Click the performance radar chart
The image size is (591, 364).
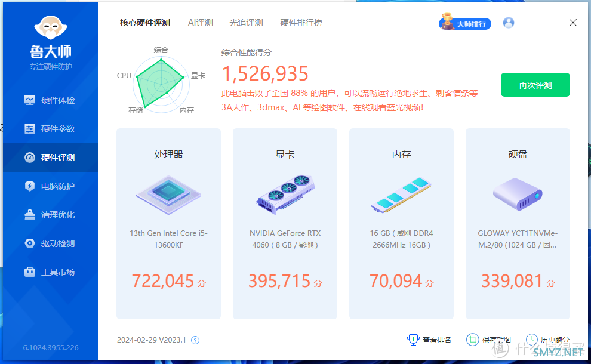click(161, 84)
